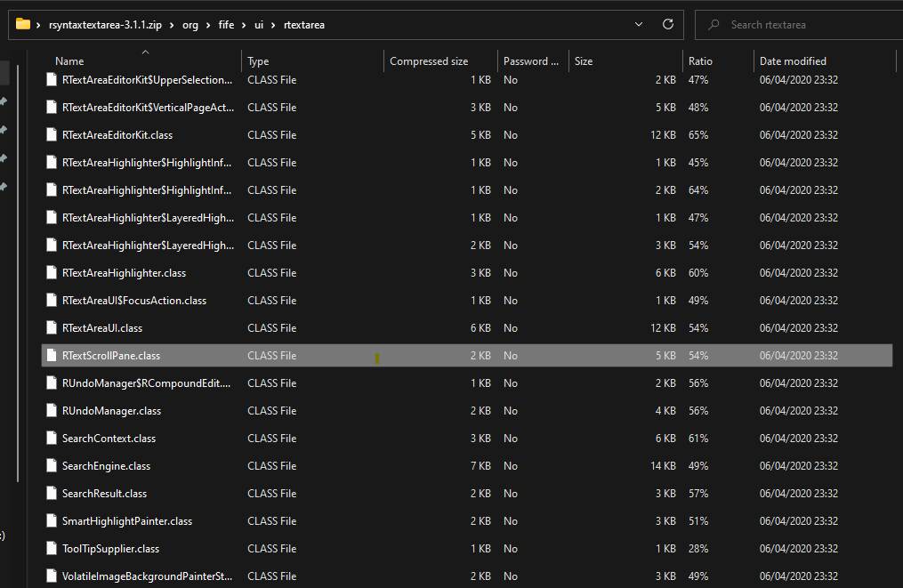Click the SearchContext.class file icon
903x588 pixels.
(x=51, y=438)
